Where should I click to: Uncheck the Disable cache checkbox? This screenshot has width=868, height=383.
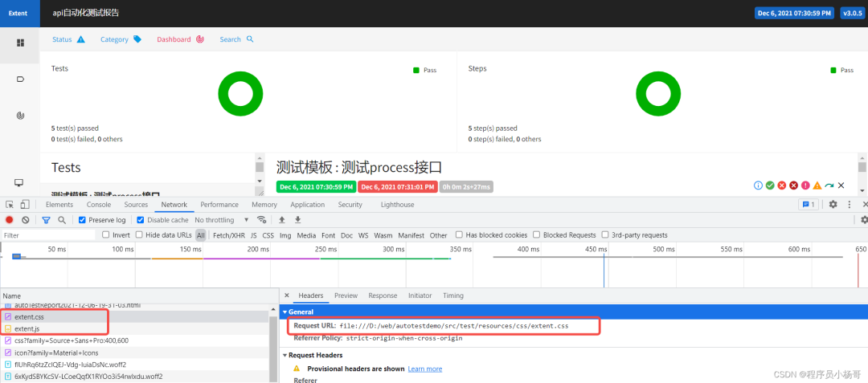(141, 220)
